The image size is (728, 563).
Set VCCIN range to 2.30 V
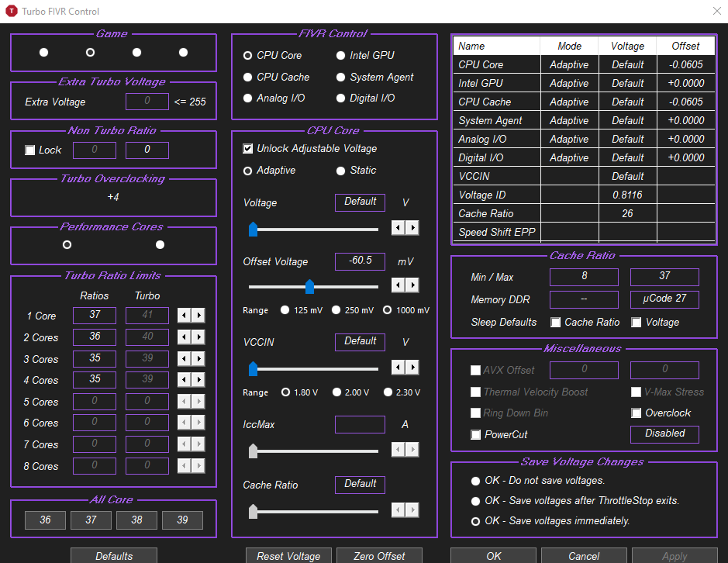coord(388,392)
